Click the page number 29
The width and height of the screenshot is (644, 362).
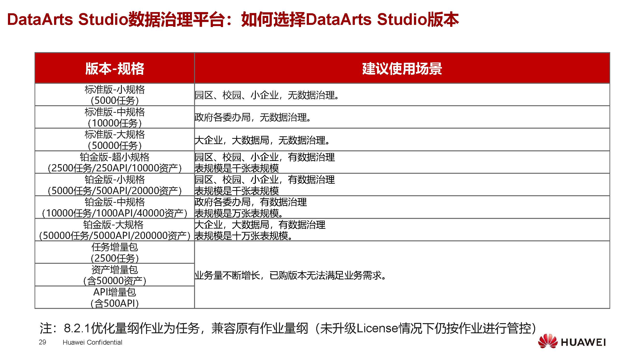point(42,342)
